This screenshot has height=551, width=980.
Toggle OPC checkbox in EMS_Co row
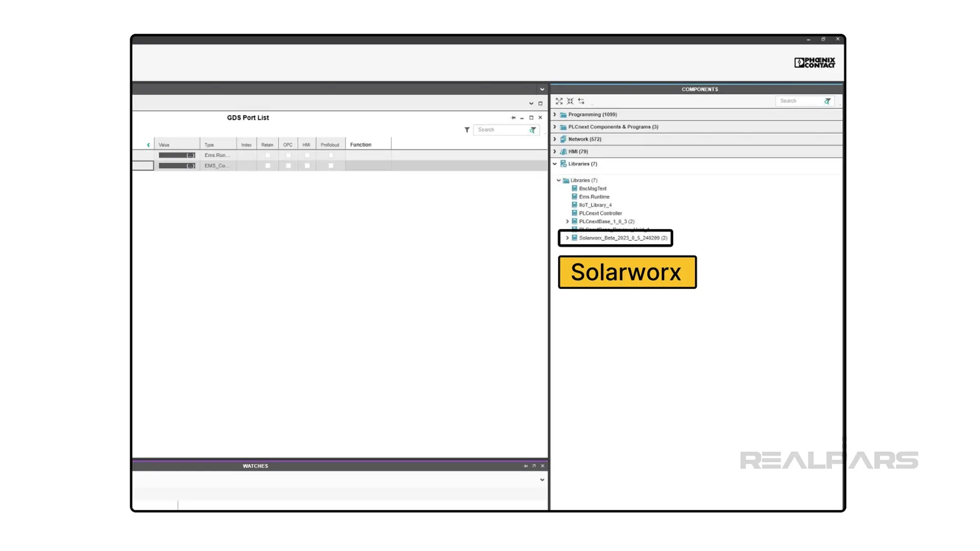pos(288,166)
